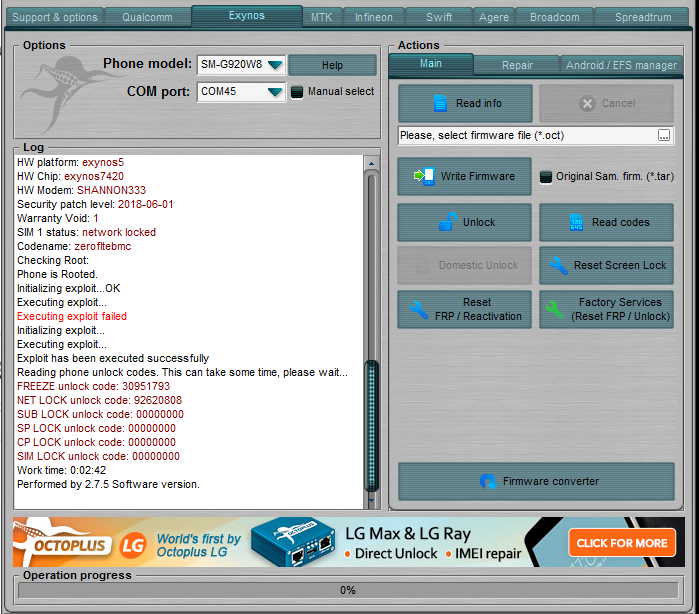The width and height of the screenshot is (699, 614).
Task: Click the Unlock button
Action: [465, 222]
